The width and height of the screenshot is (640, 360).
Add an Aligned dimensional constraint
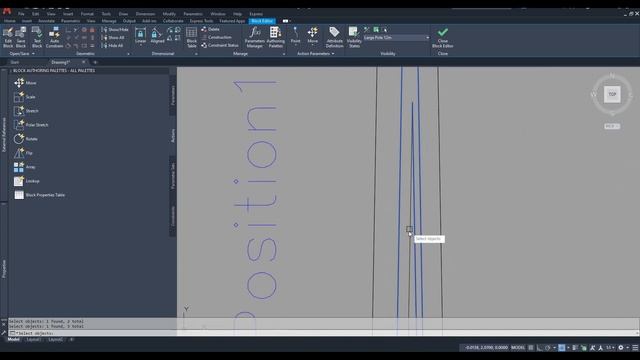click(157, 36)
